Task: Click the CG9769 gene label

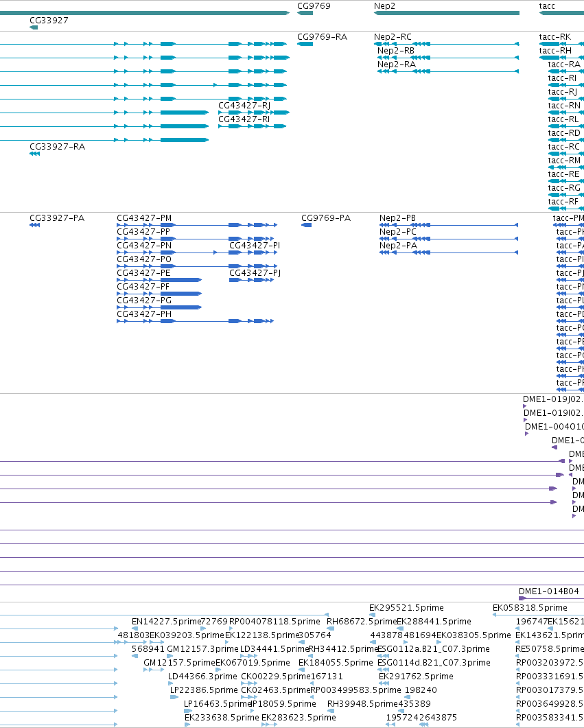Action: (314, 6)
